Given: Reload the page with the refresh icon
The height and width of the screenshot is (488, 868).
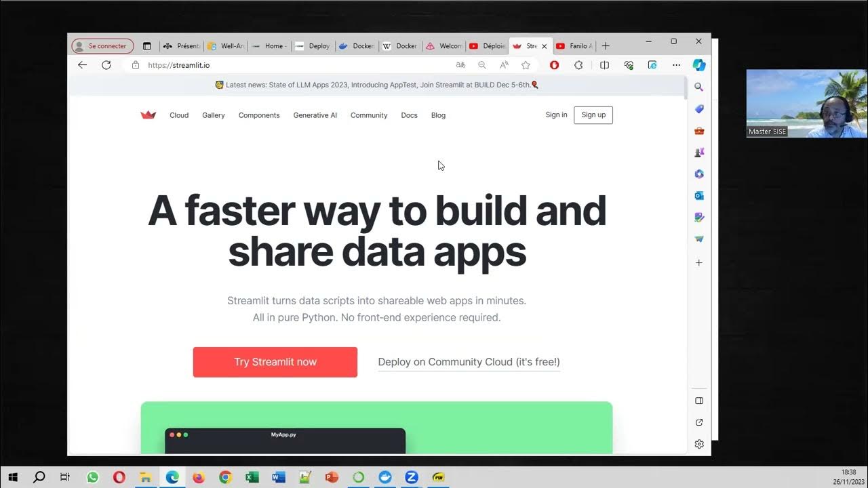Looking at the screenshot, I should 106,65.
